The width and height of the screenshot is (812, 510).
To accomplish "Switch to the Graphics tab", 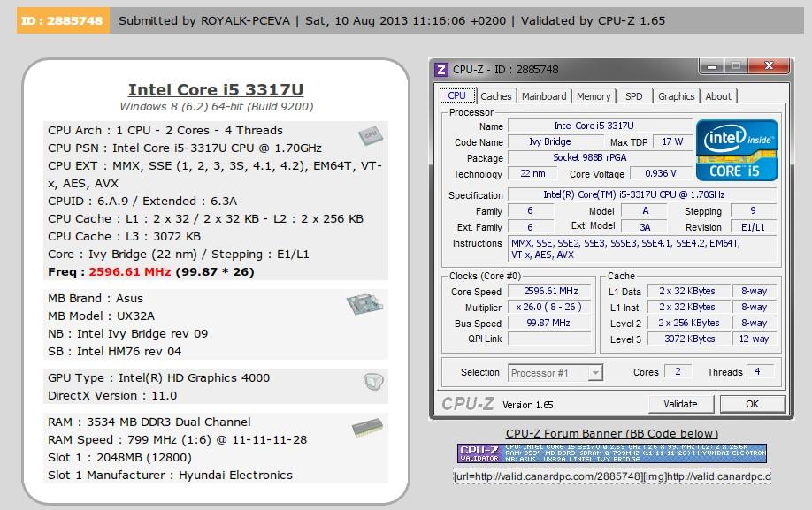I will (676, 96).
